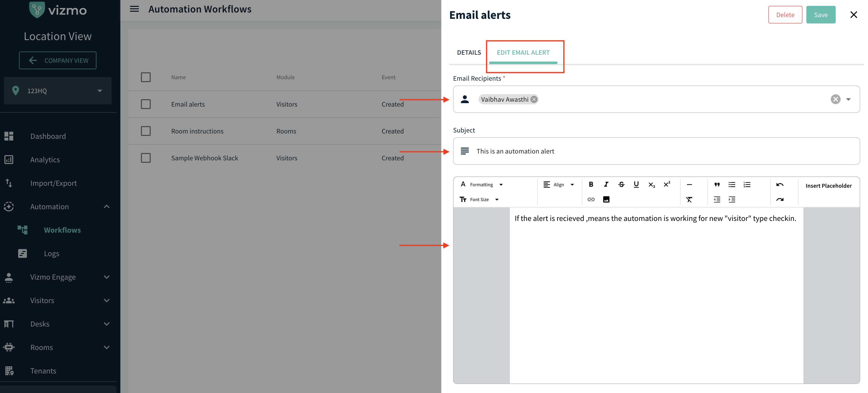Click the strikethrough icon
The width and height of the screenshot is (868, 393).
[621, 184]
